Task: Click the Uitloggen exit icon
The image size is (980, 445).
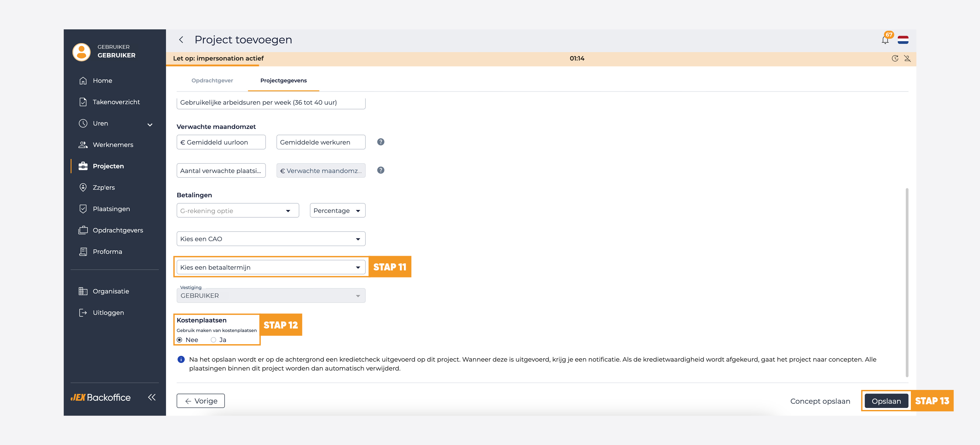Action: click(x=83, y=312)
